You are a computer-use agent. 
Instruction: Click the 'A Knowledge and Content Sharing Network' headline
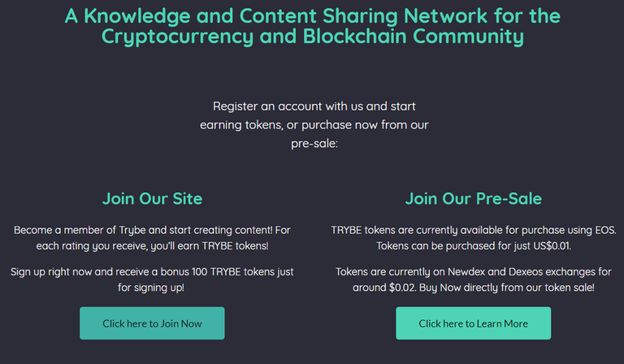tap(312, 15)
